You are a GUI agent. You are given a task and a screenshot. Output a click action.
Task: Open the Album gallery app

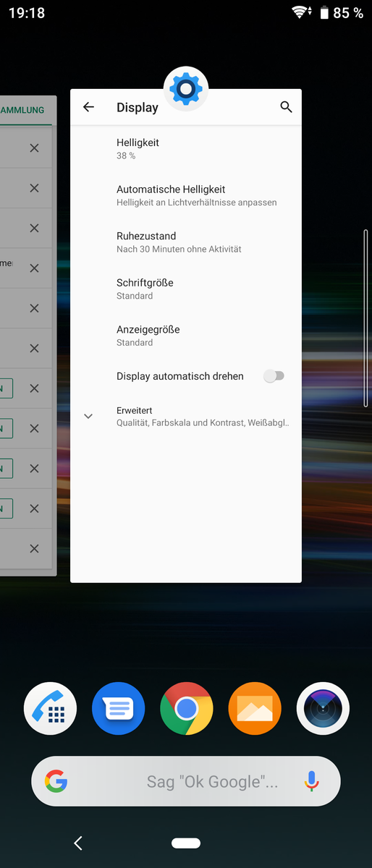coord(255,708)
